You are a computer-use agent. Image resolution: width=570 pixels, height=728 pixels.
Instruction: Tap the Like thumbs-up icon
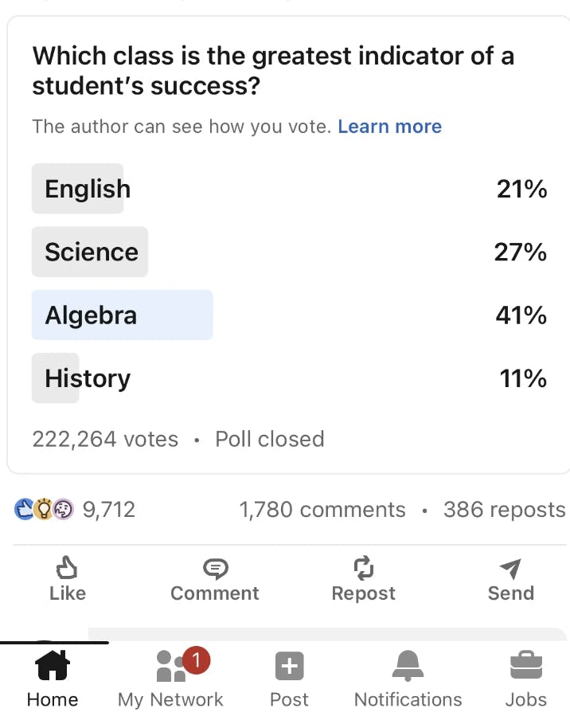click(67, 568)
